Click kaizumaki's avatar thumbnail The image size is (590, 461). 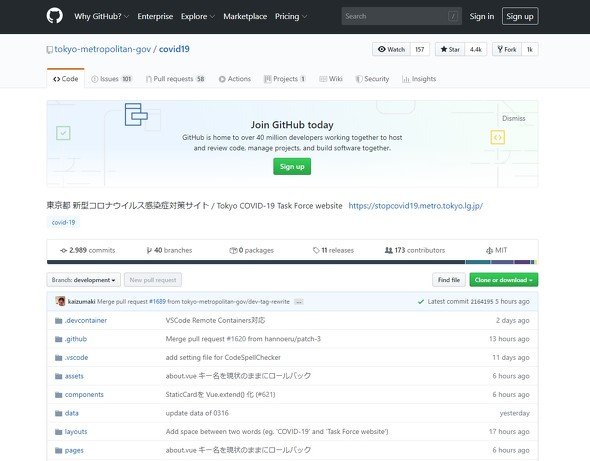click(60, 301)
